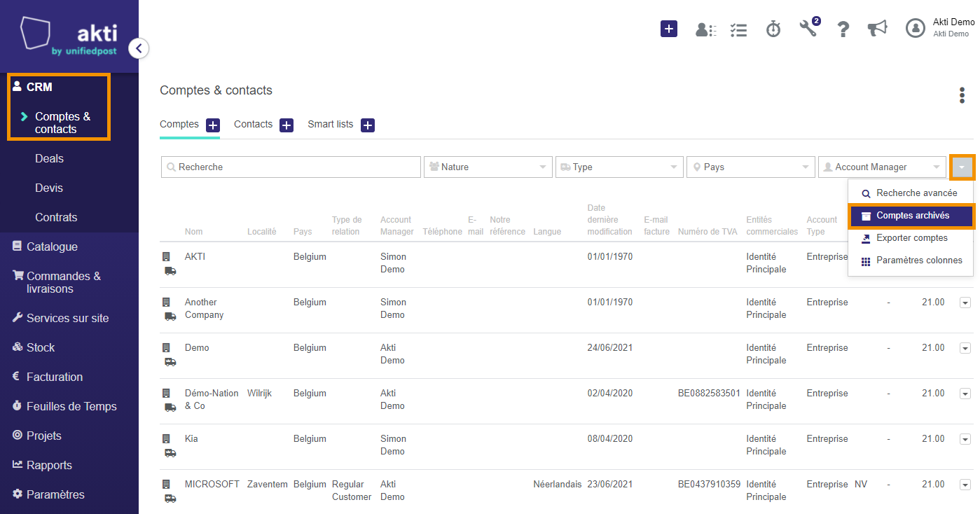Open the wrench tools icon with badge
Screen dimensions: 980x514
808,28
